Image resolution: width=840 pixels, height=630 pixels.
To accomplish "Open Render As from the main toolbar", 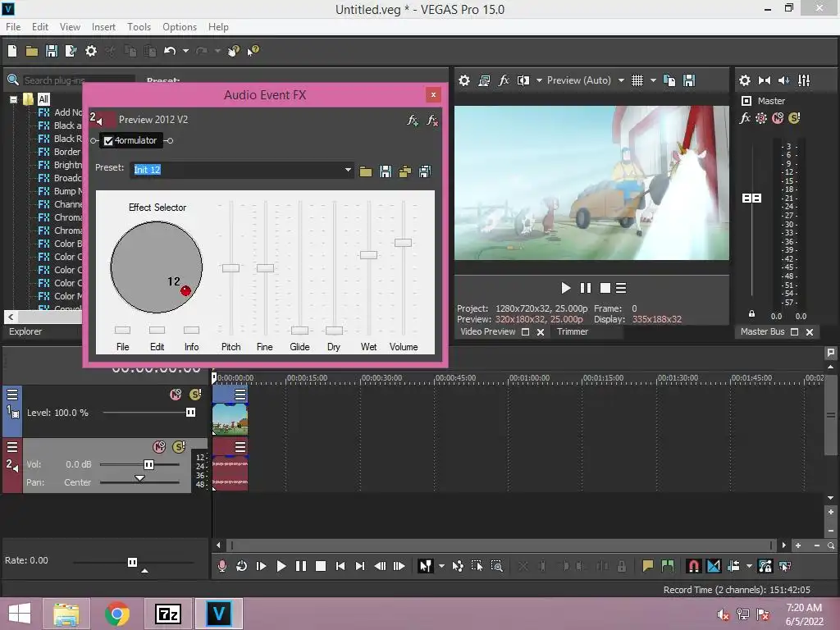I will tap(71, 51).
